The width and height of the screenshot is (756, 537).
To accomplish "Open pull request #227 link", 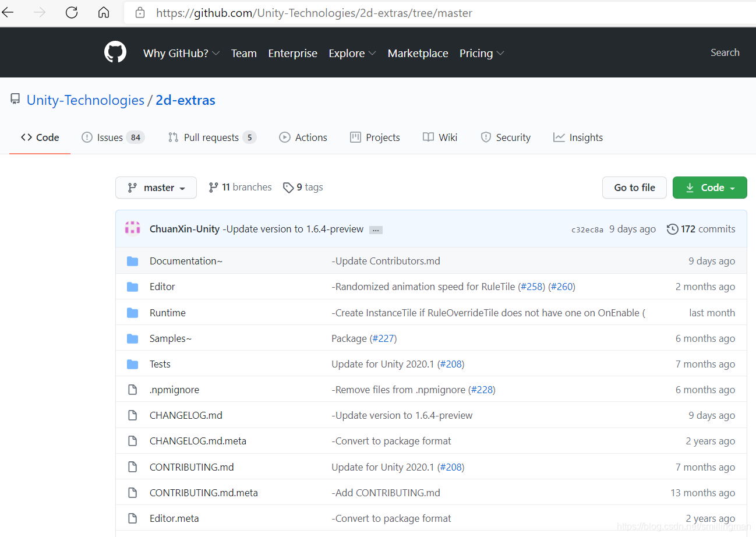I will tap(383, 338).
